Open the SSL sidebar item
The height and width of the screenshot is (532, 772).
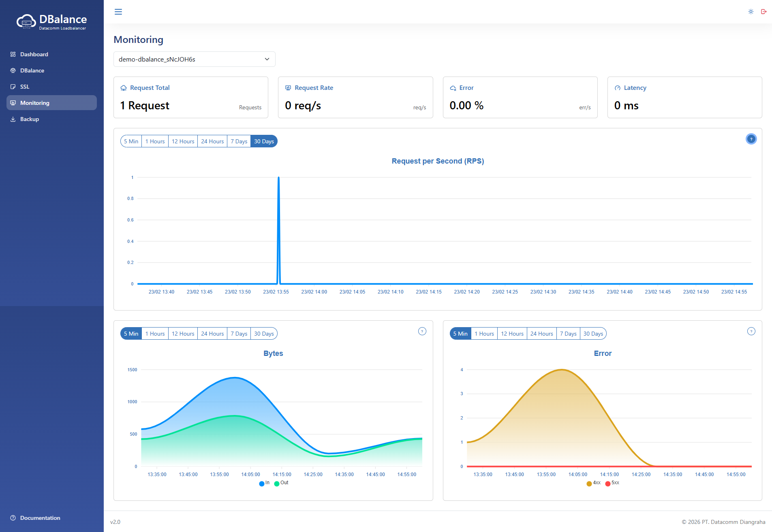pyautogui.click(x=25, y=87)
